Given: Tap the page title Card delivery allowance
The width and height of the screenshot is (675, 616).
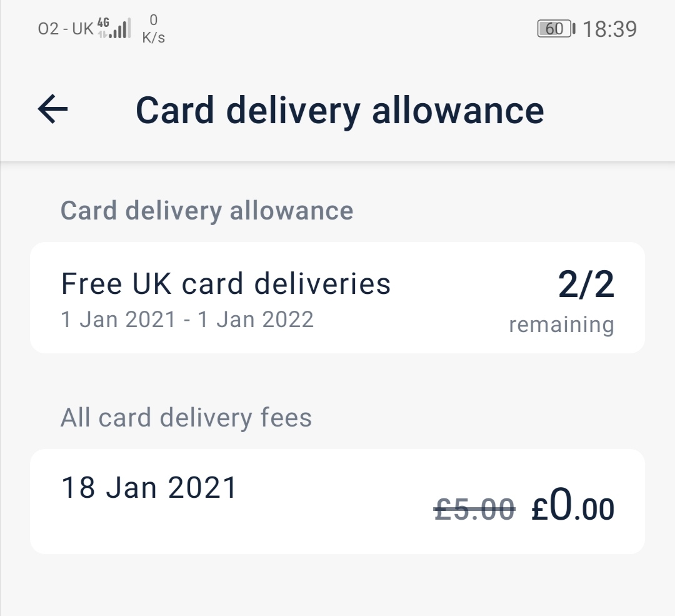Looking at the screenshot, I should 339,111.
